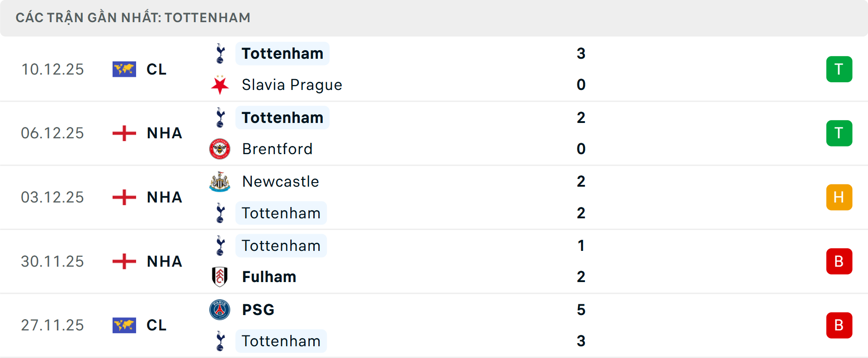868x358 pixels.
Task: Open the Tottenham link in the Brentford match row
Action: pyautogui.click(x=282, y=118)
